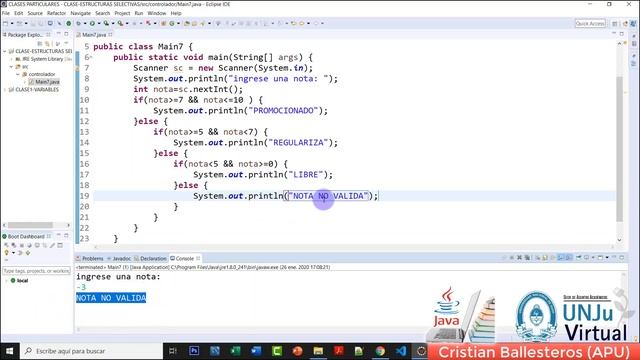This screenshot has height=360, width=640.
Task: Open the Display Selected Console dropdown
Action: point(593,258)
